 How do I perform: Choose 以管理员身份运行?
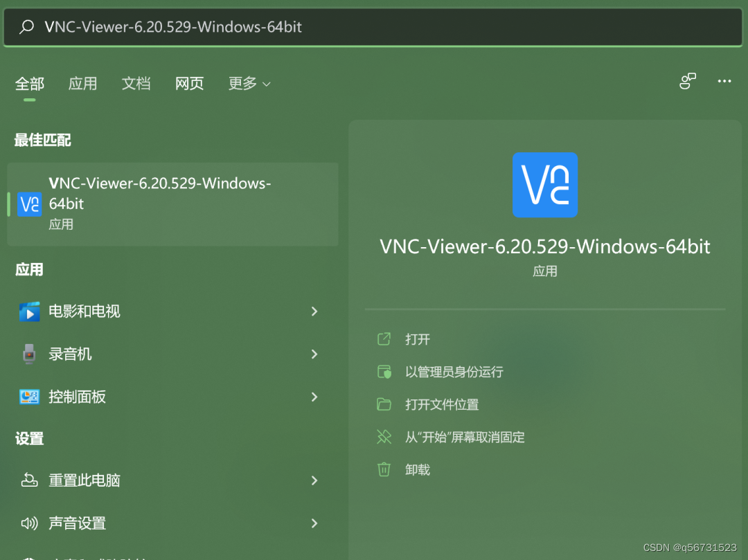point(454,372)
